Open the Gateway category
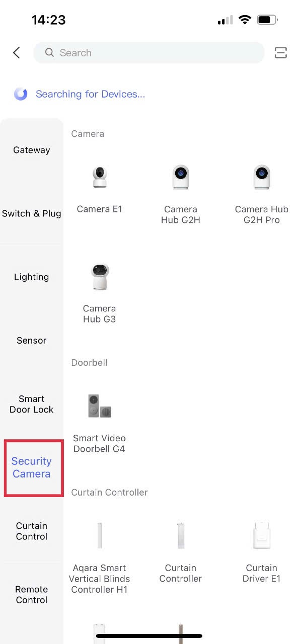 pos(31,149)
